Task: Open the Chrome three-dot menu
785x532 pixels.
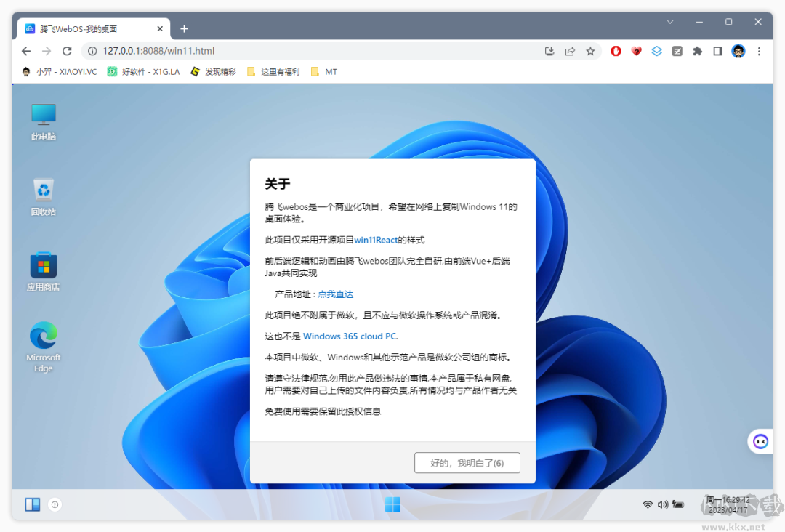Action: 758,51
